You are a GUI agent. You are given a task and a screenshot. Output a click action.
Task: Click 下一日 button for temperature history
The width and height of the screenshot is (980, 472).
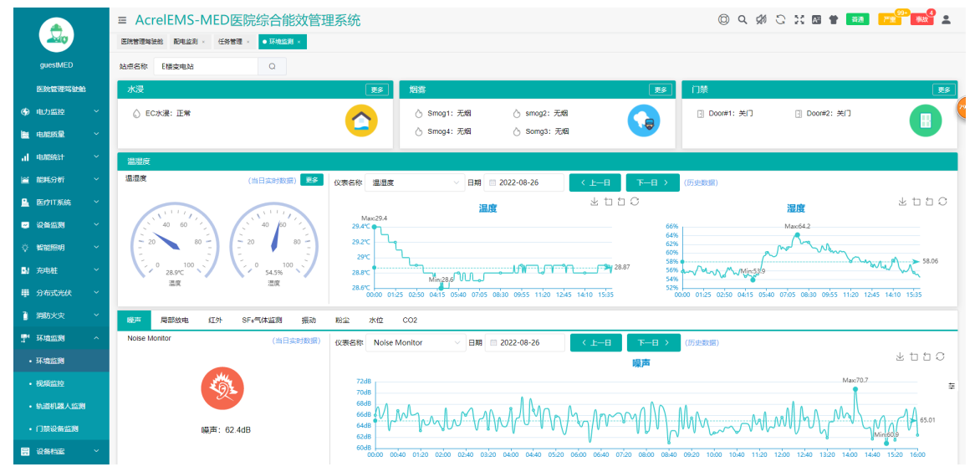[x=652, y=182]
